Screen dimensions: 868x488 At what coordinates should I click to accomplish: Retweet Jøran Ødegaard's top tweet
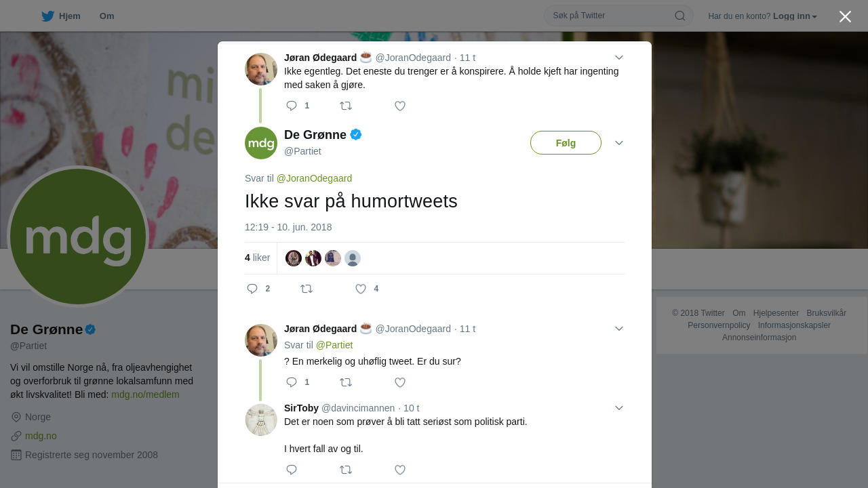click(346, 106)
